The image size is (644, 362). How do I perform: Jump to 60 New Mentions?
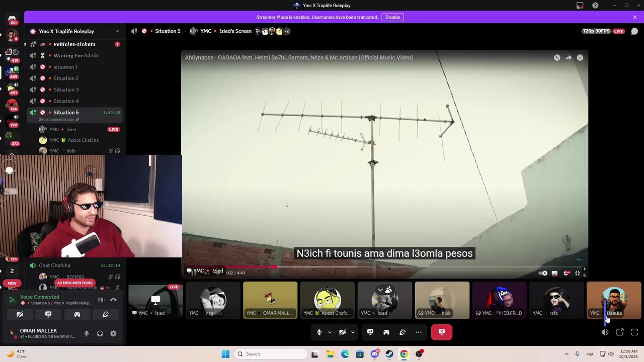74,283
